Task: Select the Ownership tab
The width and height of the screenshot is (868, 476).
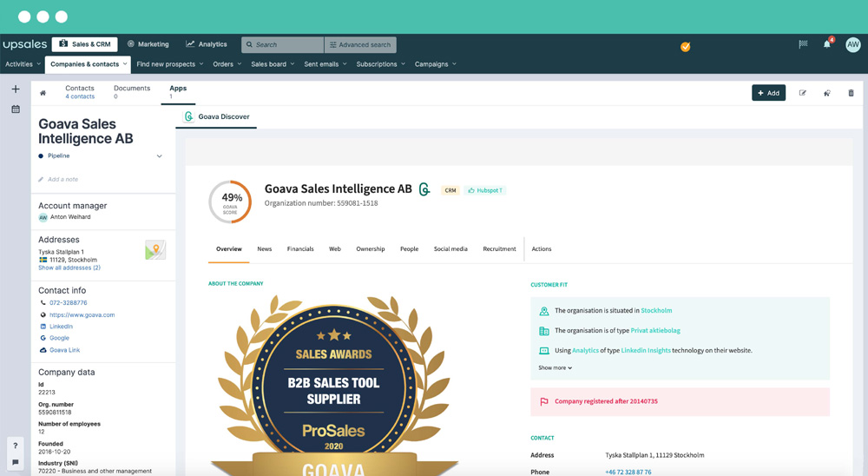Action: point(371,249)
